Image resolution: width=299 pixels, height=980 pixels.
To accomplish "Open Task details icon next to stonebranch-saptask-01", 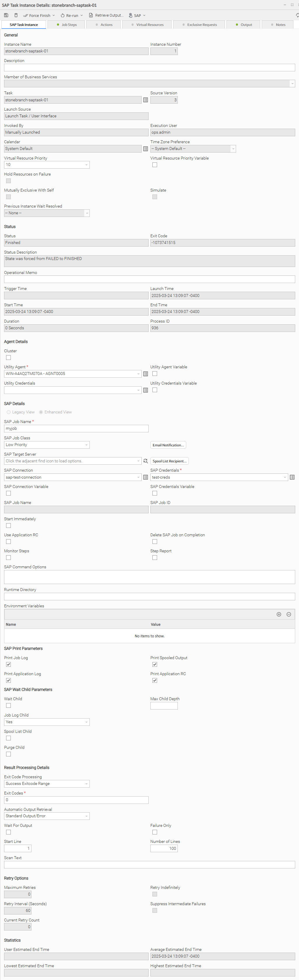I will click(145, 100).
